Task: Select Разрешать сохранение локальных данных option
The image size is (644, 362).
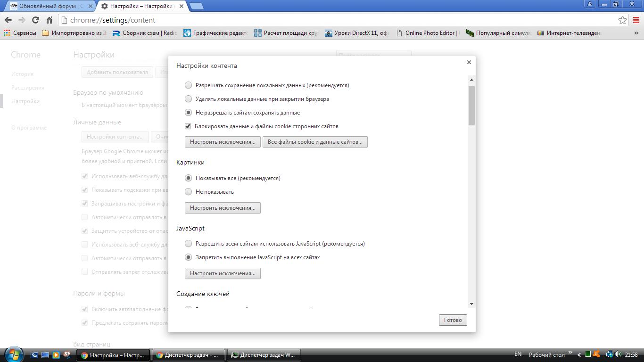Action: coord(189,85)
